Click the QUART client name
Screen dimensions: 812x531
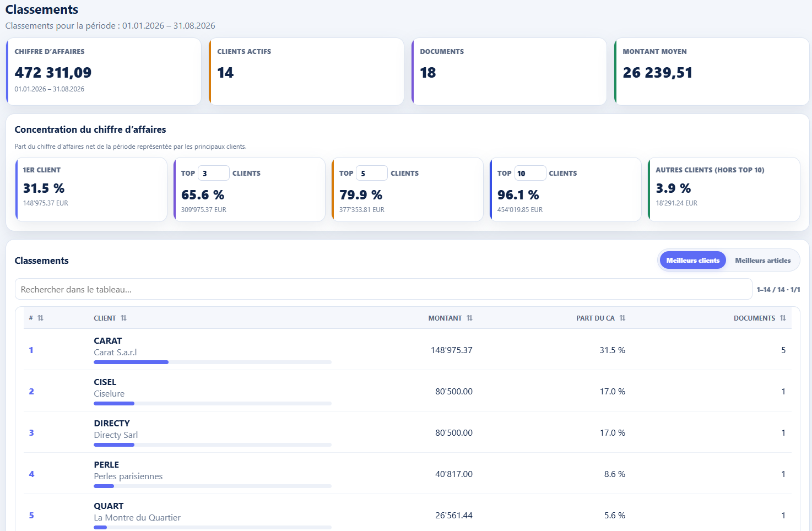[109, 506]
